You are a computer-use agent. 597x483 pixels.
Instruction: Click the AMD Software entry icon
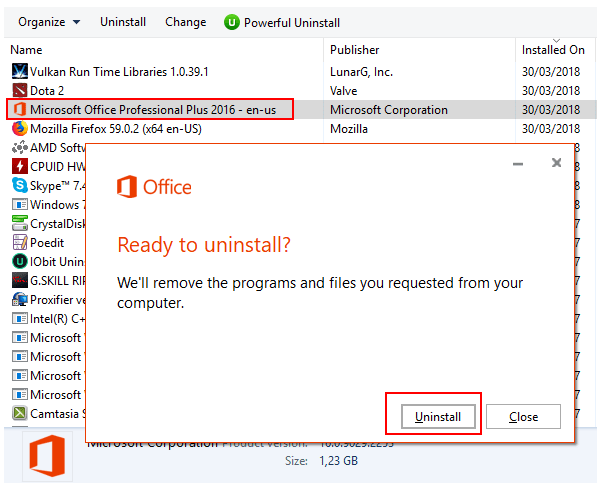pos(19,147)
